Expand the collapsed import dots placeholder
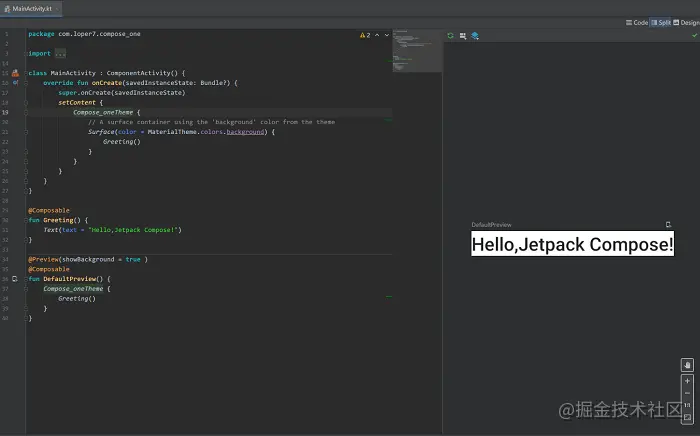The image size is (700, 436). coord(60,54)
